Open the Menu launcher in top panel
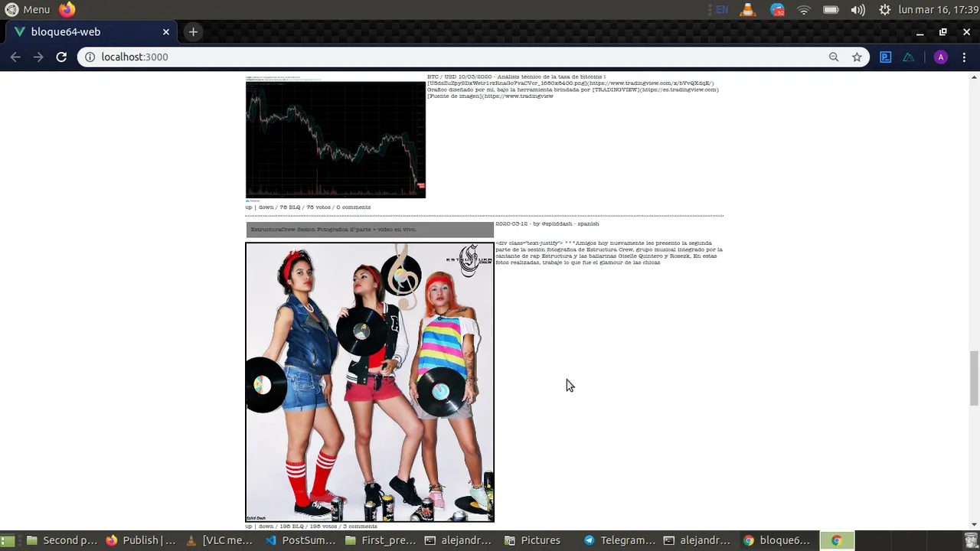Image resolution: width=980 pixels, height=551 pixels. 28,10
